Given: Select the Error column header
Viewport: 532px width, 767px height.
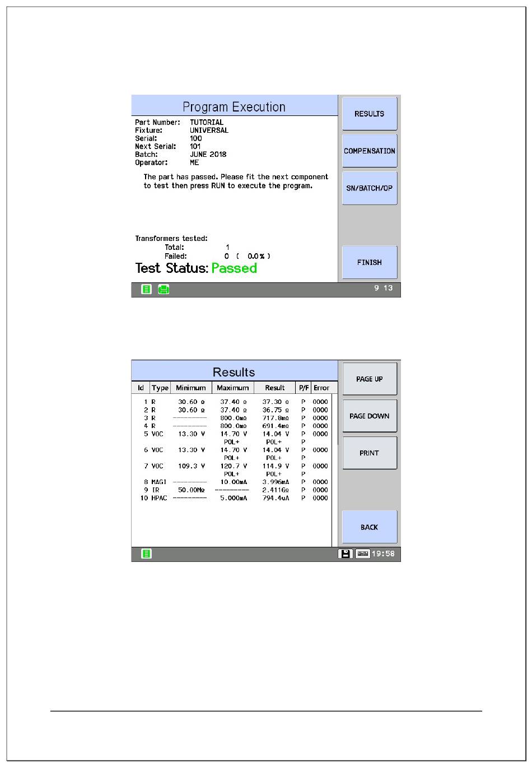Looking at the screenshot, I should [x=321, y=388].
